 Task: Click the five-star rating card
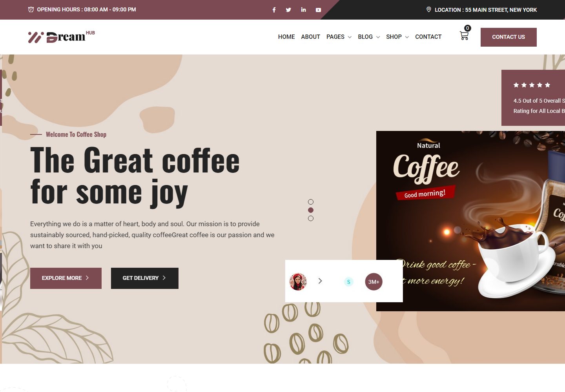(x=533, y=98)
